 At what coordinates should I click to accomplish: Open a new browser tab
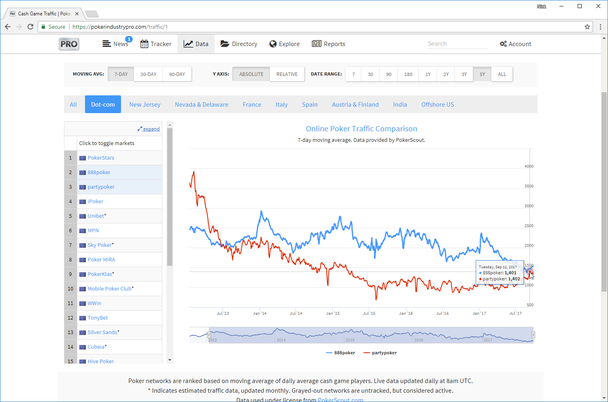pos(92,14)
